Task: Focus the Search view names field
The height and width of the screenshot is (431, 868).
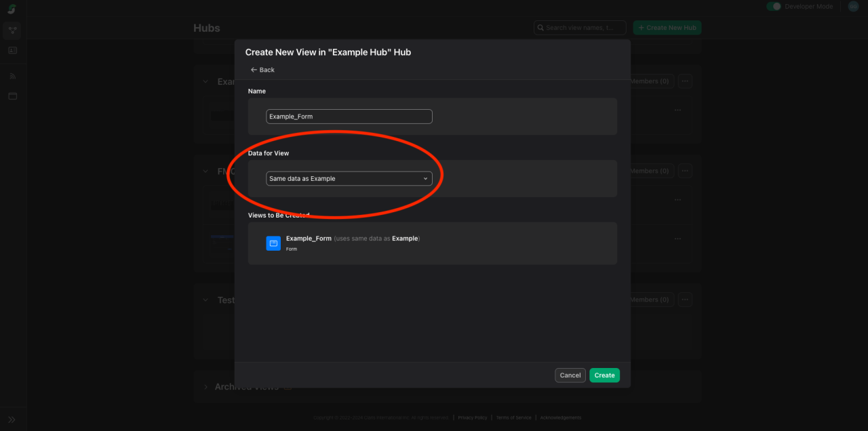Action: point(580,28)
